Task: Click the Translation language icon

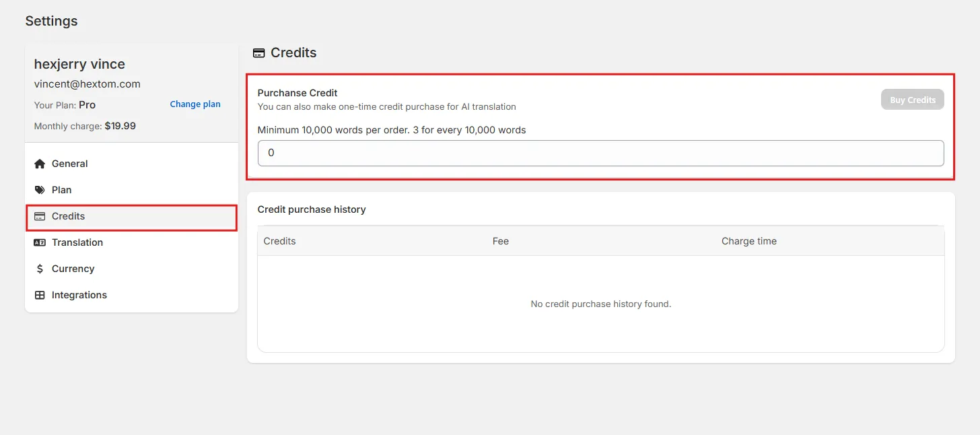Action: 40,242
